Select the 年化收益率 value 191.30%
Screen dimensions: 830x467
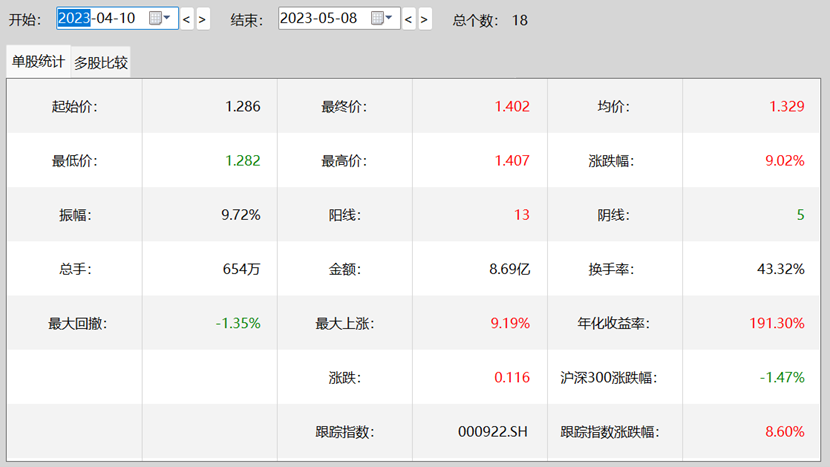point(777,323)
